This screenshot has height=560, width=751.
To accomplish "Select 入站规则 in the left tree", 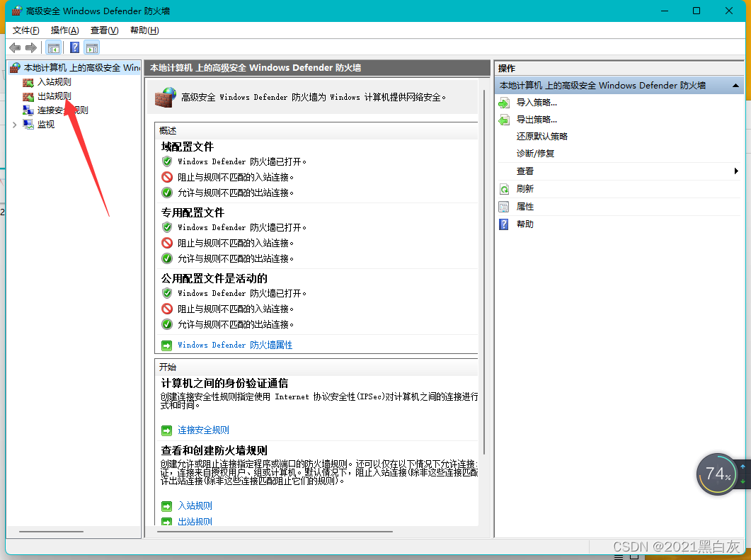I will click(54, 82).
